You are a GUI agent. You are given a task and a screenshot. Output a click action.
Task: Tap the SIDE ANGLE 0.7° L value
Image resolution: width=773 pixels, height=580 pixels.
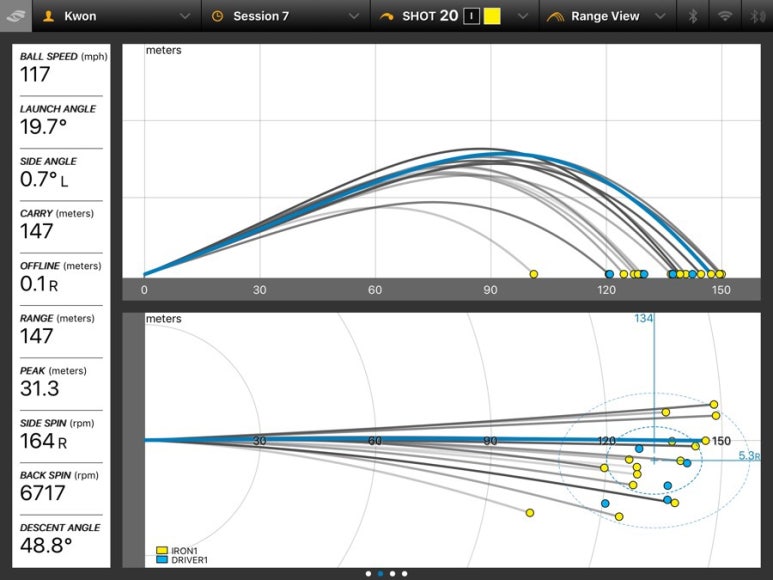point(44,179)
